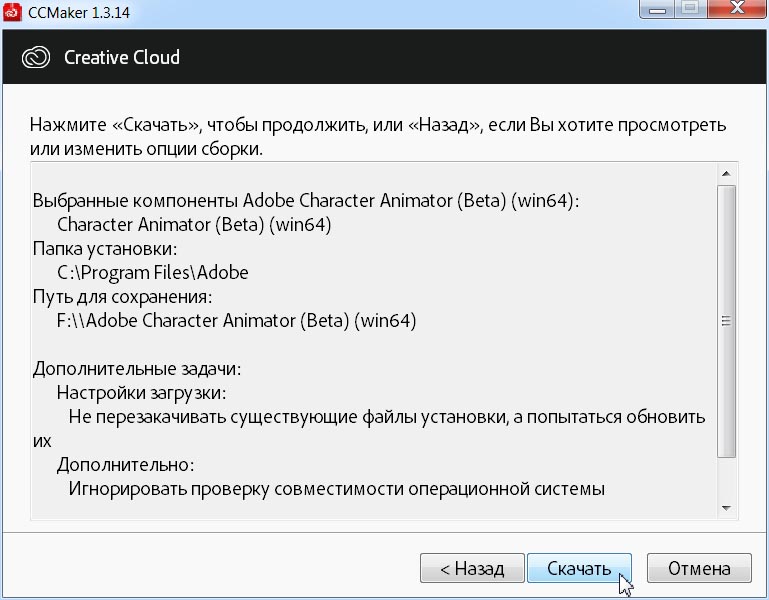769x600 pixels.
Task: Click the "Настройки загрузки:" summary line
Action: [141, 393]
